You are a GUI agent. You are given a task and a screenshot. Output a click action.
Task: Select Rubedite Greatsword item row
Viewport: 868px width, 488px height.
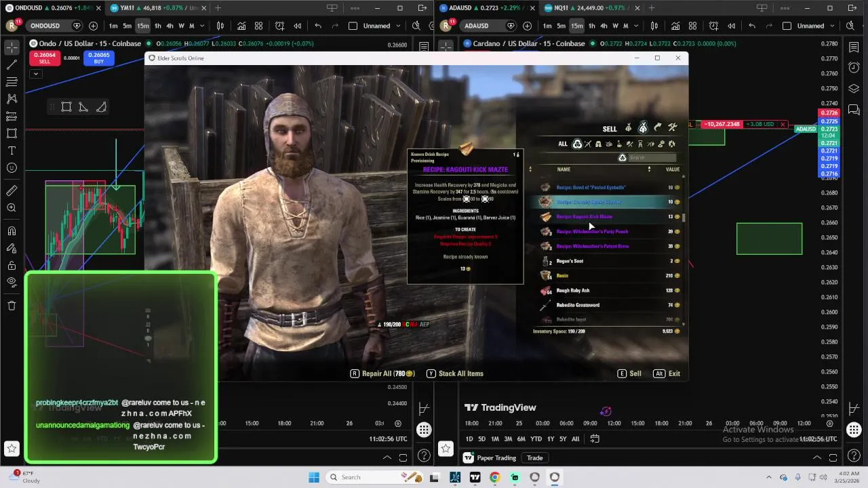(610, 305)
